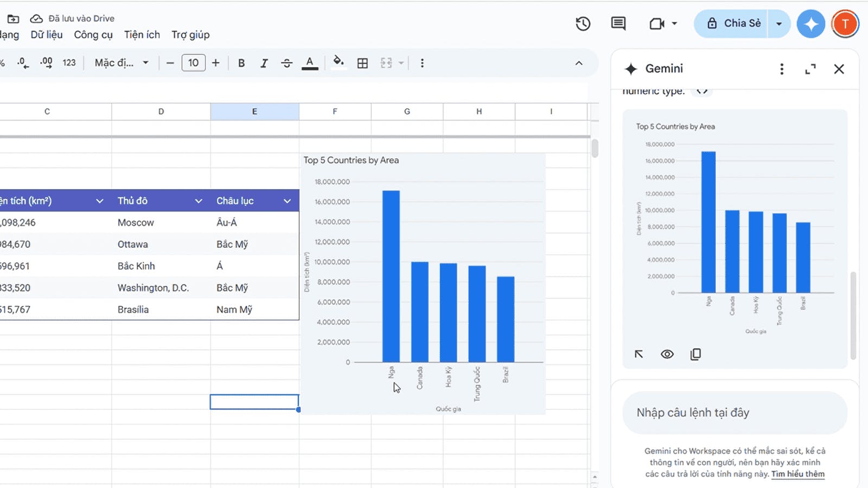Open the Dữ liệu menu

click(47, 35)
